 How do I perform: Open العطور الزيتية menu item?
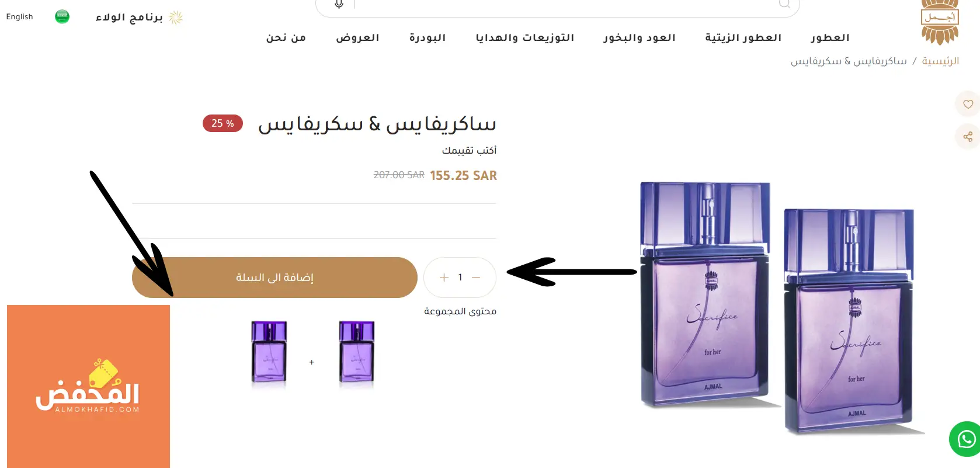pos(743,37)
